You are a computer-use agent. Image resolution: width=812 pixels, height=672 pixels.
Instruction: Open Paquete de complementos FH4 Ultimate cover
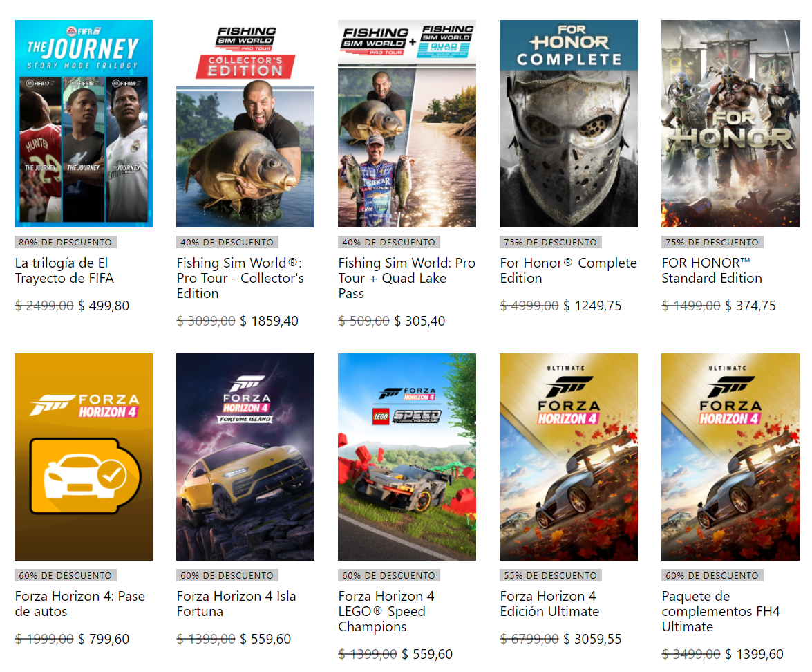click(730, 457)
